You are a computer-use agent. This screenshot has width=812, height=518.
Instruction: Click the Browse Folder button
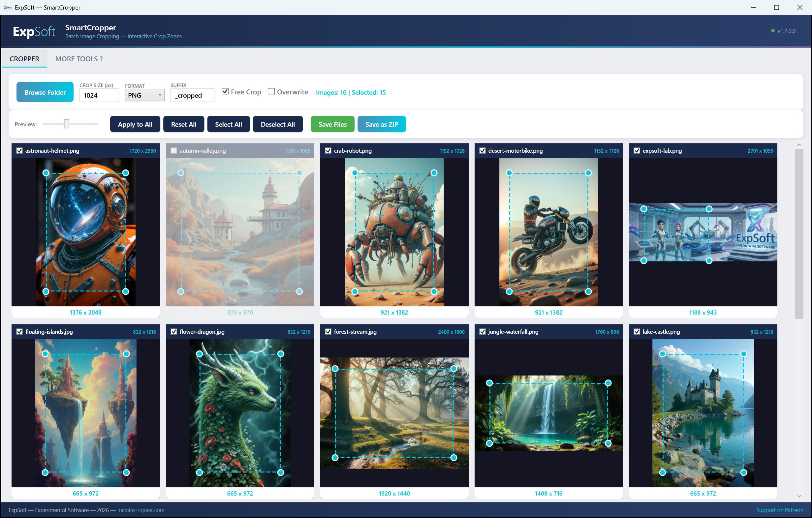[45, 92]
